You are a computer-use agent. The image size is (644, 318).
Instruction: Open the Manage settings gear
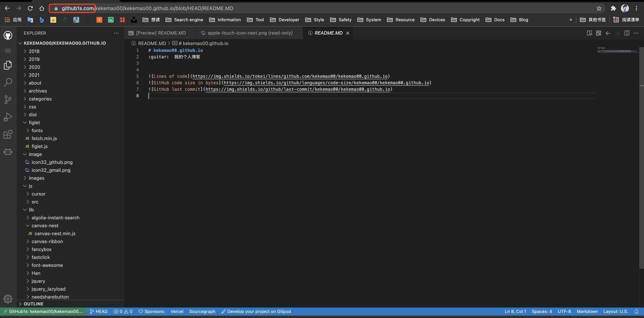pos(8,299)
